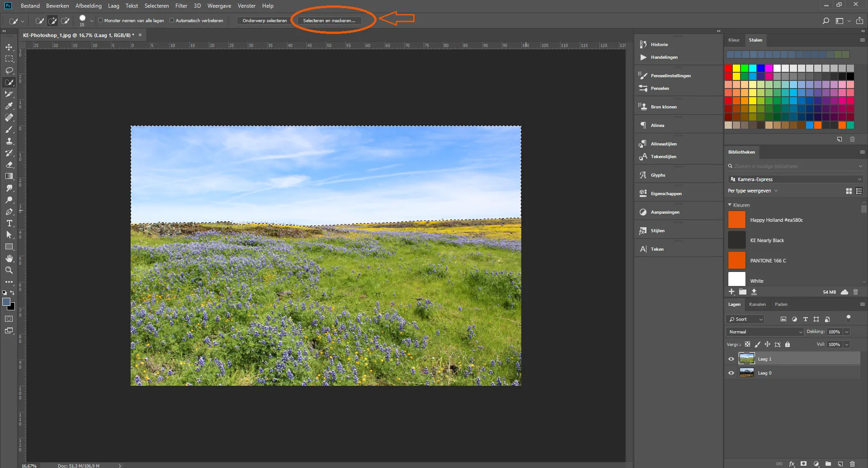
Task: Open the fx layer style menu
Action: tap(792, 464)
